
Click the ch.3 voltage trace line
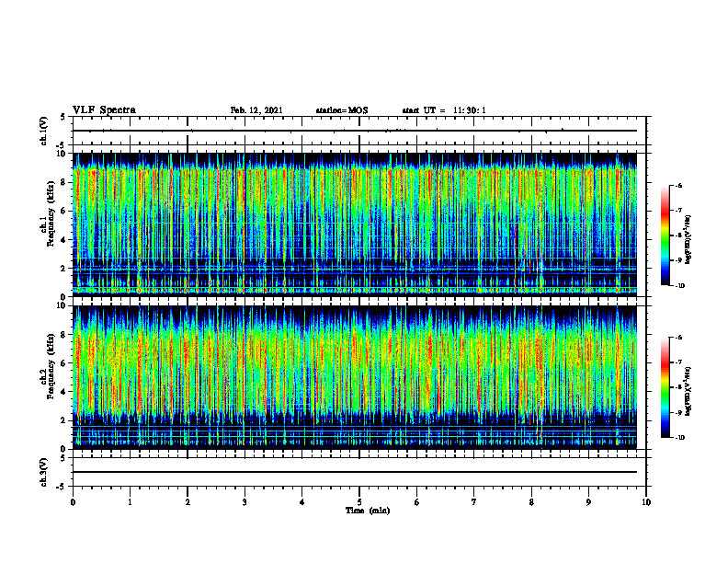[x=355, y=472]
